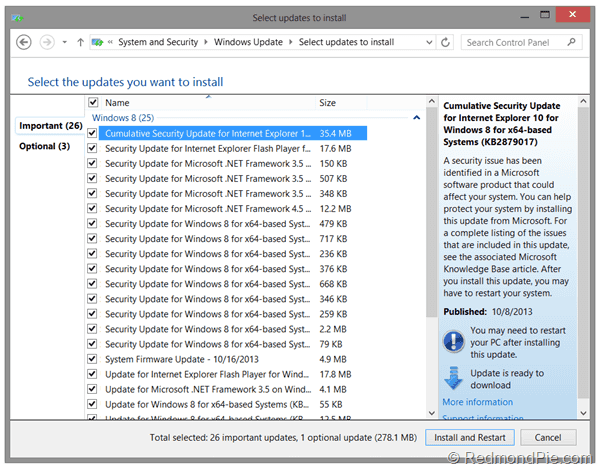This screenshot has height=469, width=600.
Task: Open the recent locations dropdown arrow
Action: tap(65, 42)
